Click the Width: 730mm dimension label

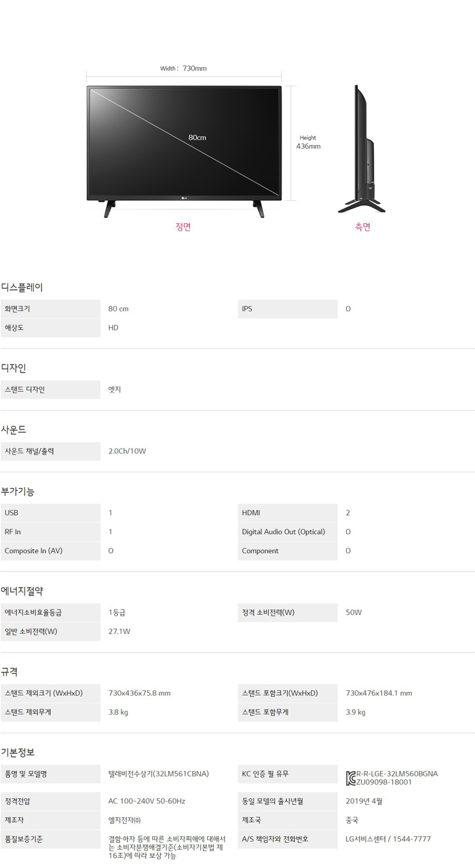[183, 69]
